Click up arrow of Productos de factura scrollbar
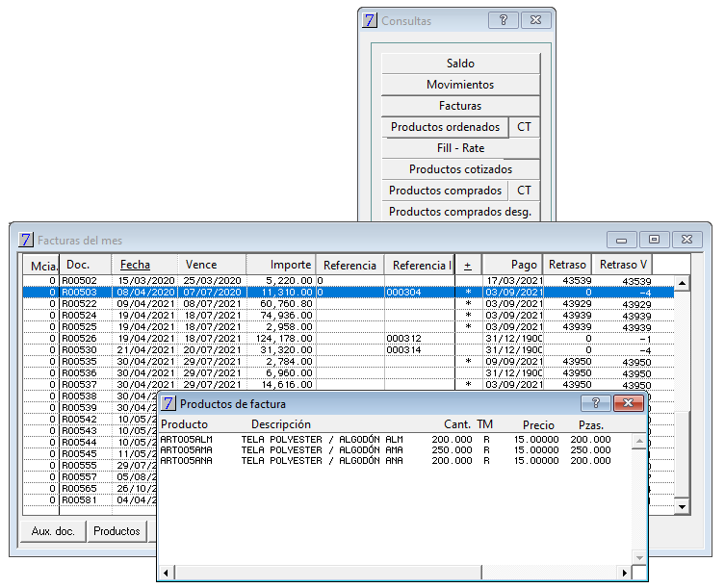 [x=639, y=441]
